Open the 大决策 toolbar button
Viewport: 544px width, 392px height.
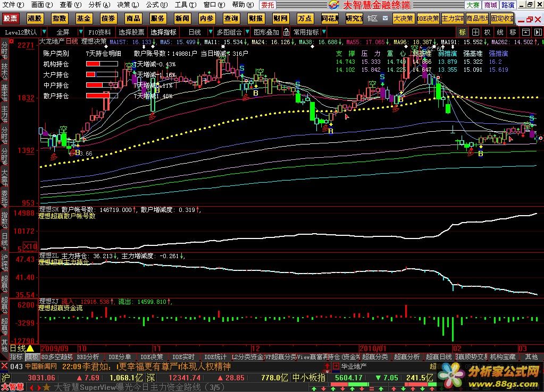point(404,19)
